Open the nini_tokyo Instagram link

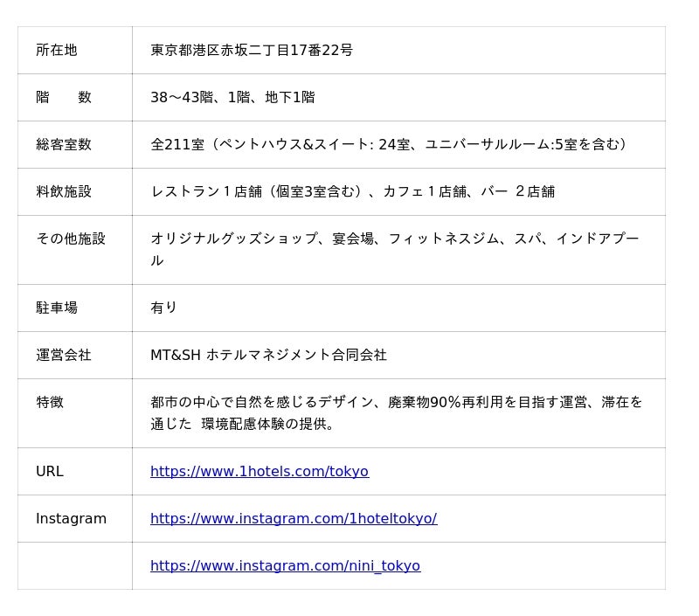[285, 566]
